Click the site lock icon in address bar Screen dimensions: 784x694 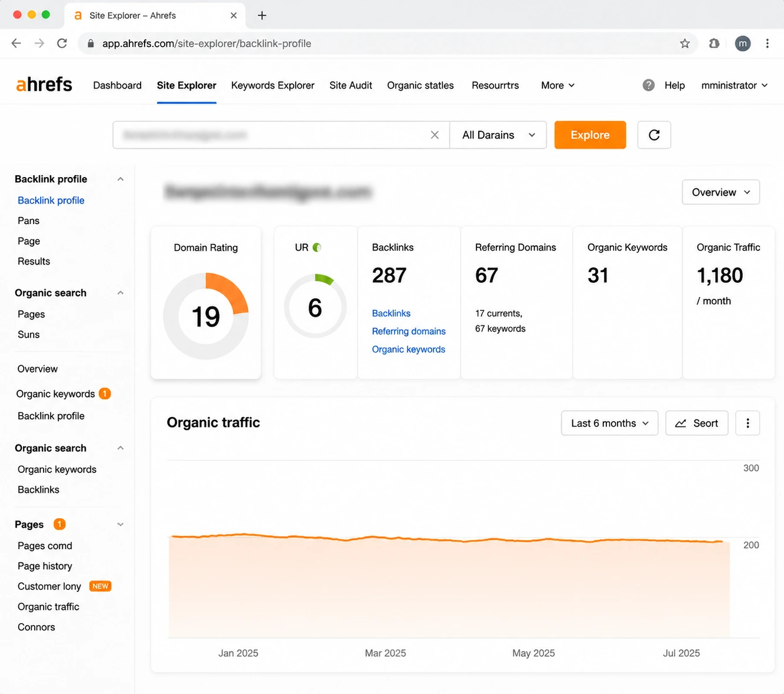tap(91, 44)
